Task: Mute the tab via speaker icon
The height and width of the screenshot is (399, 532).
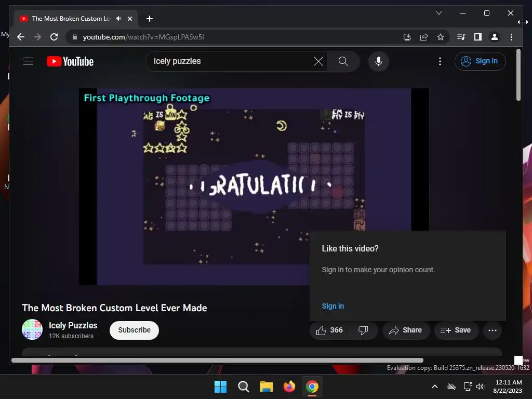Action: point(119,19)
